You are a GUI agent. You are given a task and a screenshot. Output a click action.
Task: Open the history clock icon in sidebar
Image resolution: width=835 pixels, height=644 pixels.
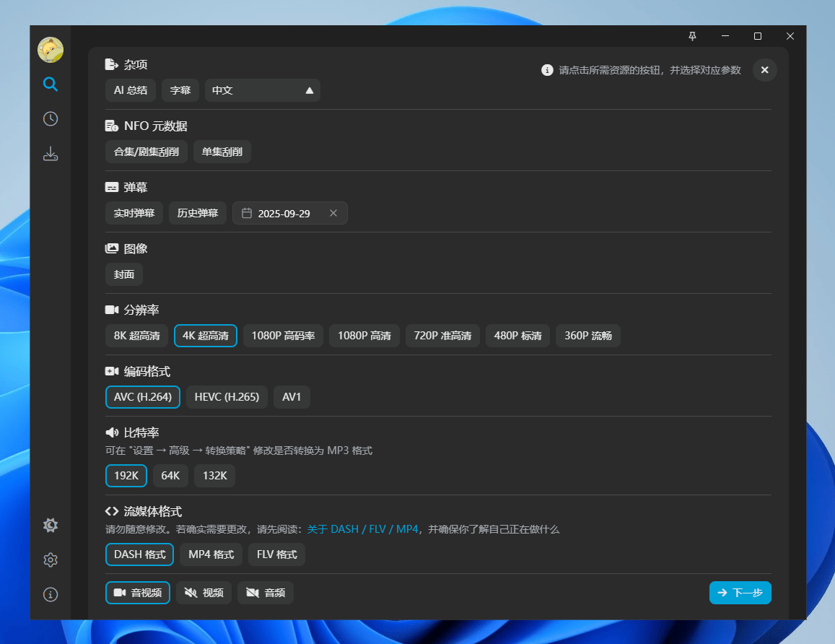[50, 119]
